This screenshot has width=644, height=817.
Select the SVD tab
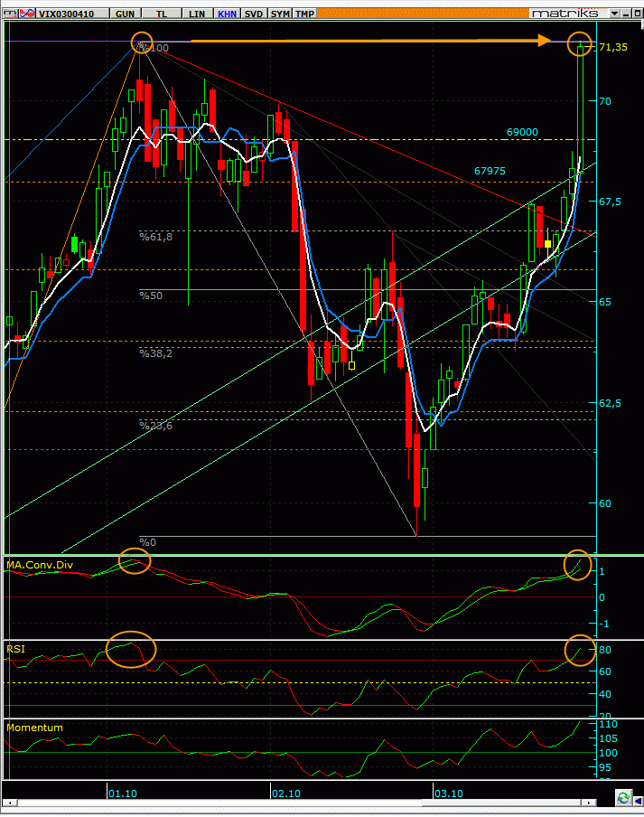point(254,14)
